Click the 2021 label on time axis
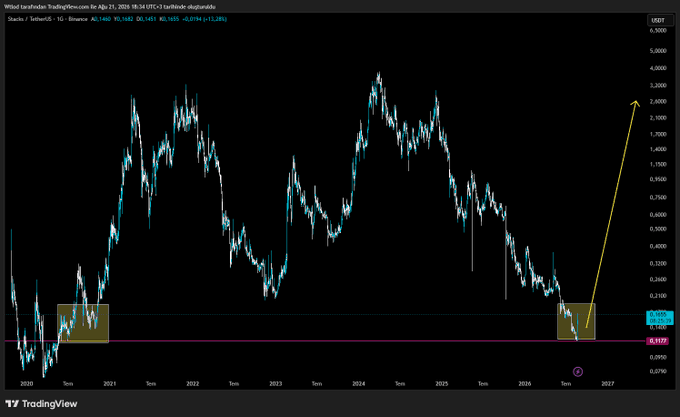The height and width of the screenshot is (417, 680). coord(110,384)
